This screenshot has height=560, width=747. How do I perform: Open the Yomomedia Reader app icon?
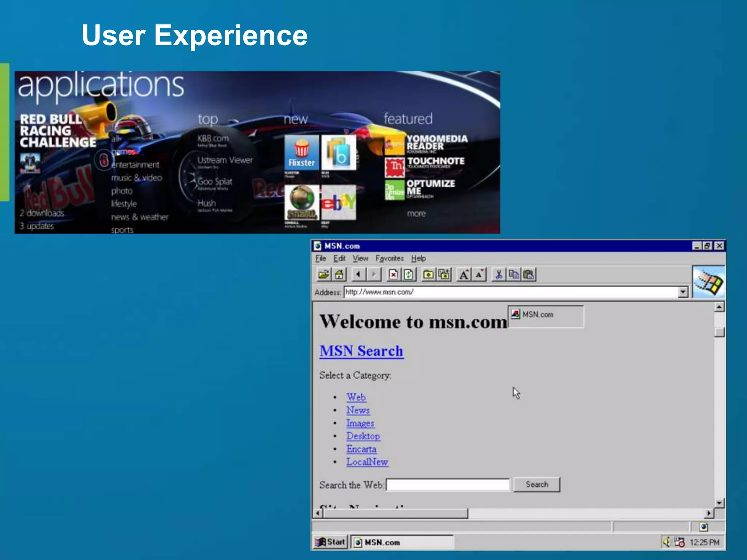coord(395,145)
